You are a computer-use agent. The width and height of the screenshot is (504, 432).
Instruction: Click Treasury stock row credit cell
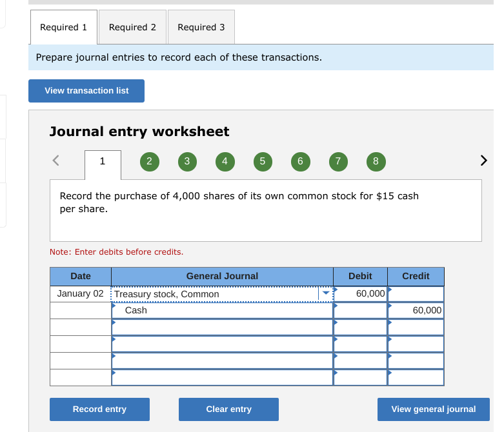click(x=416, y=293)
